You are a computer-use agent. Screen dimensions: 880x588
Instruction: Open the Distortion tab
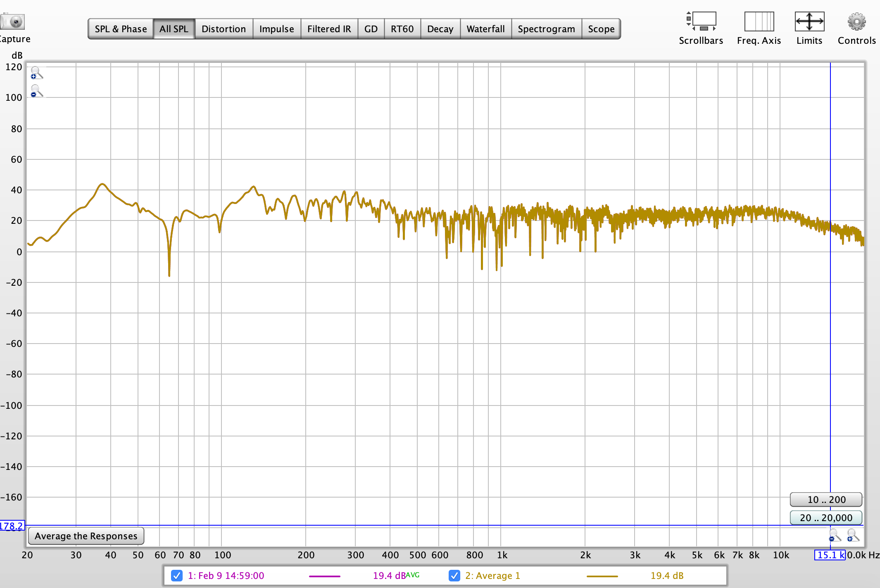[x=224, y=29]
